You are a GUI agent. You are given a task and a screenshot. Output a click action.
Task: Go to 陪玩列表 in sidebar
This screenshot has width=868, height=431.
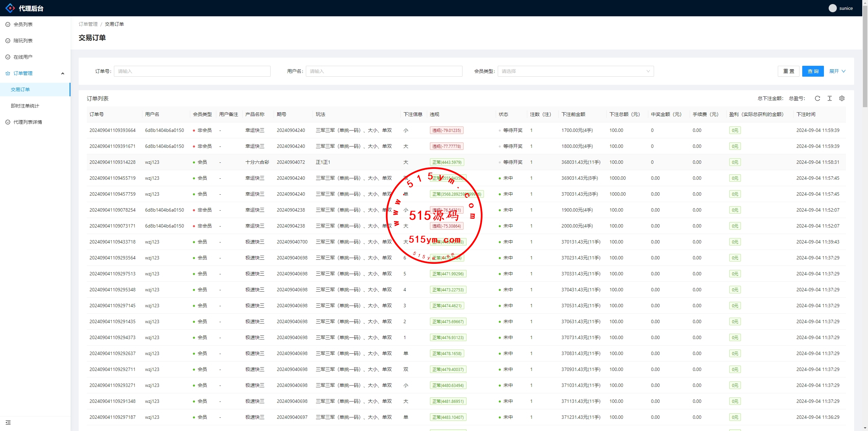(x=23, y=41)
